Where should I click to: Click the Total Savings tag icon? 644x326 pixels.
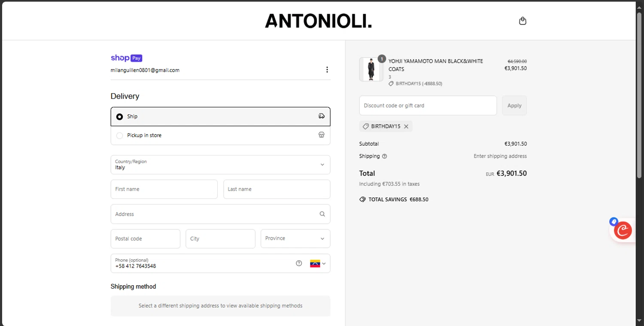point(362,199)
